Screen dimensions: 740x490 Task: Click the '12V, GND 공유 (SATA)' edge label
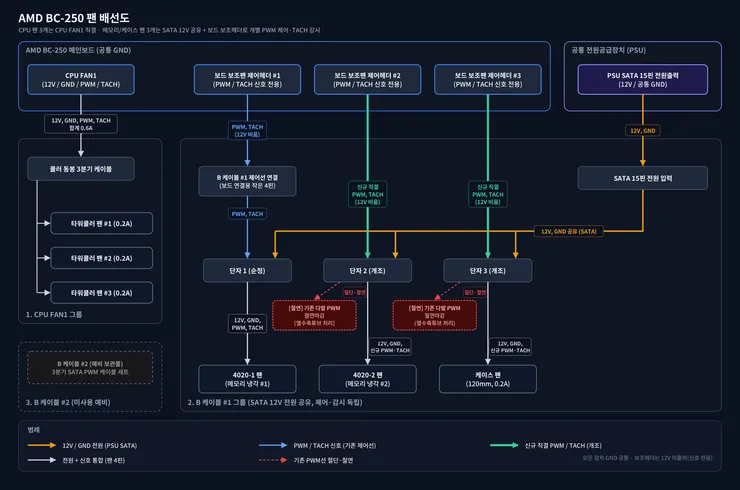569,231
